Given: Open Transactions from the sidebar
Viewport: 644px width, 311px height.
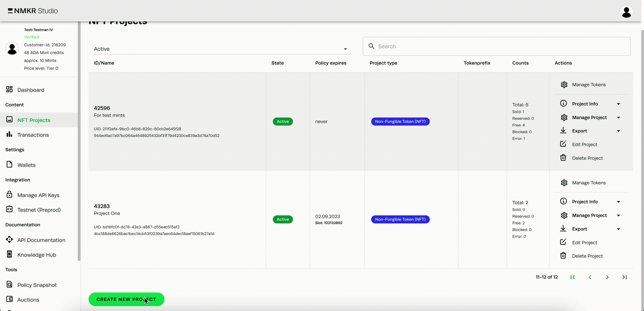Looking at the screenshot, I should pos(33,135).
